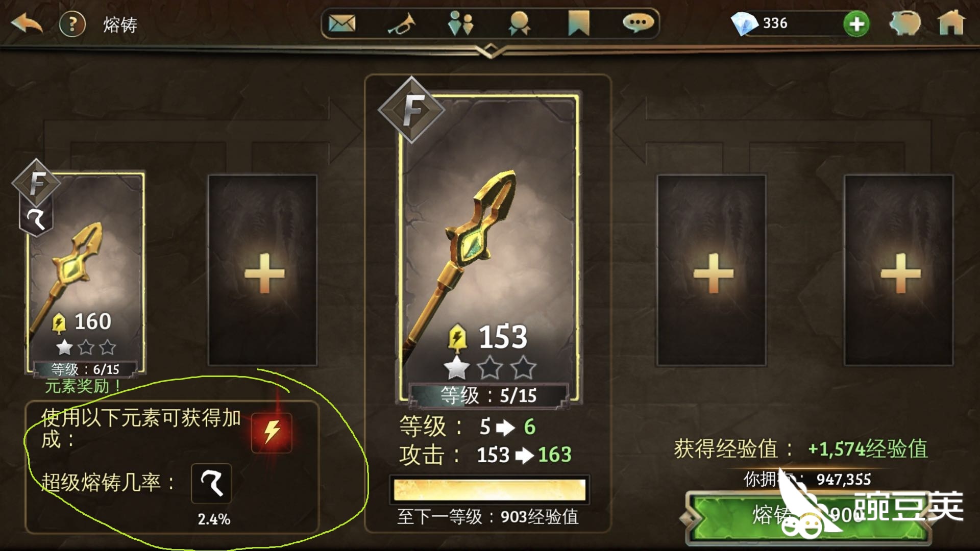980x551 pixels.
Task: Open the trumpet announcements icon
Action: pos(401,23)
